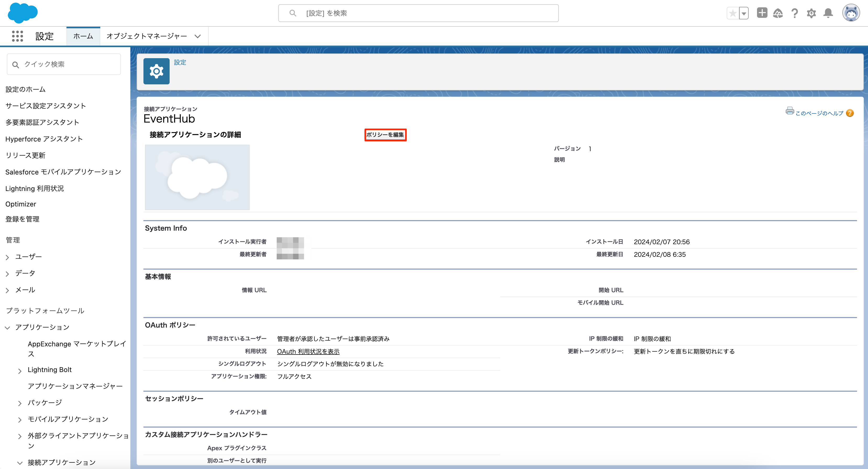This screenshot has width=868, height=469.
Task: Click the System Info section heading
Action: click(x=166, y=228)
